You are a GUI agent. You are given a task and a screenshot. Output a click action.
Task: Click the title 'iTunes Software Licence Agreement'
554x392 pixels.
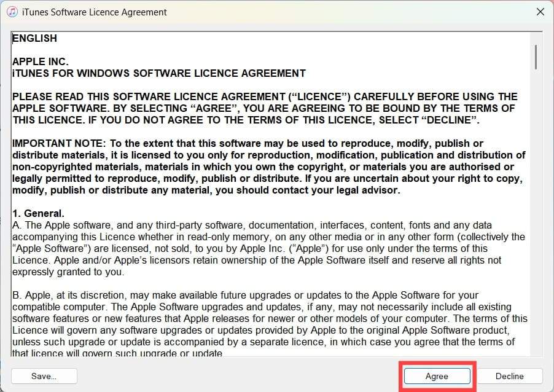click(95, 12)
